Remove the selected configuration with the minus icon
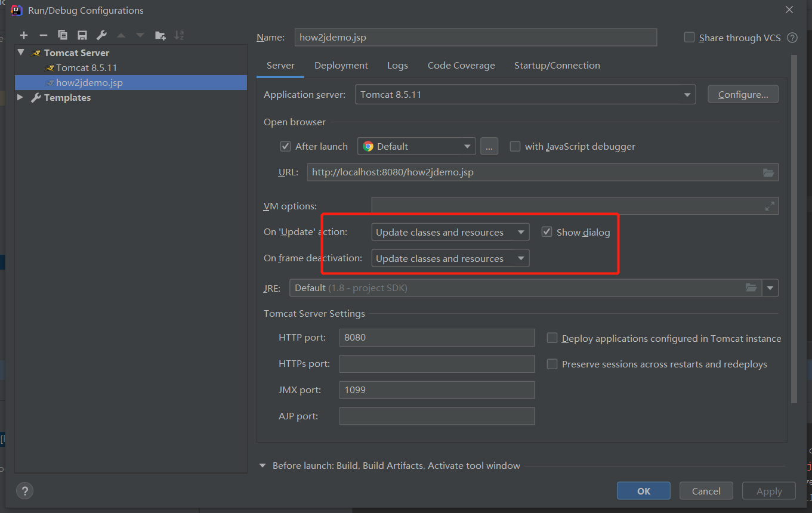This screenshot has height=513, width=812. (43, 35)
